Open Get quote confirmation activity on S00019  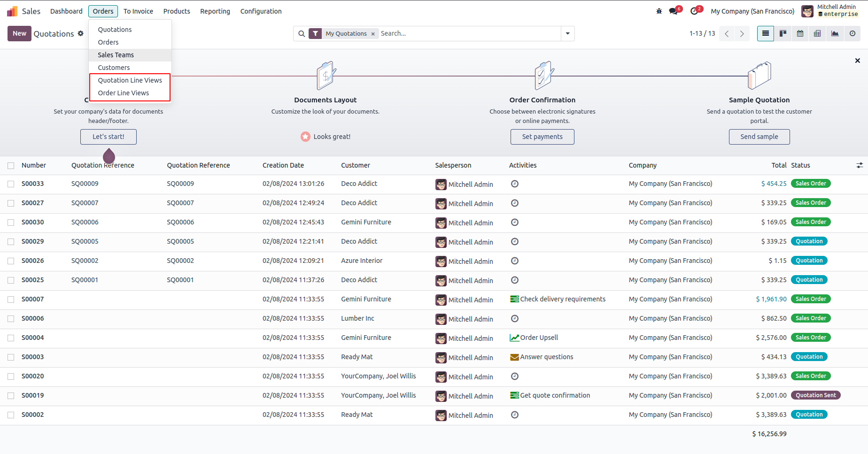[x=550, y=395]
